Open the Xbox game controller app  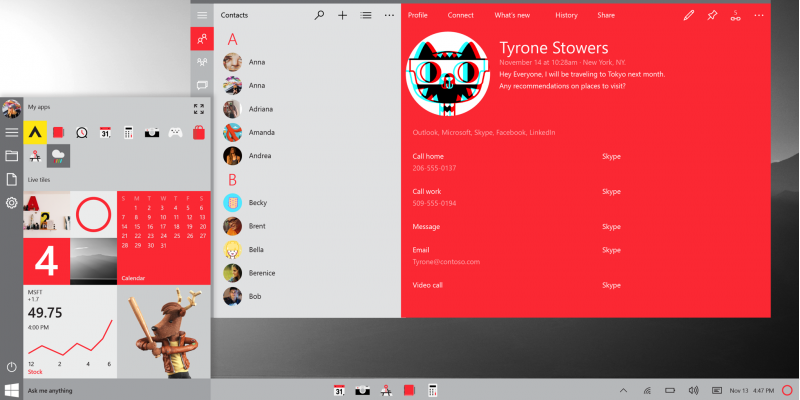(175, 133)
